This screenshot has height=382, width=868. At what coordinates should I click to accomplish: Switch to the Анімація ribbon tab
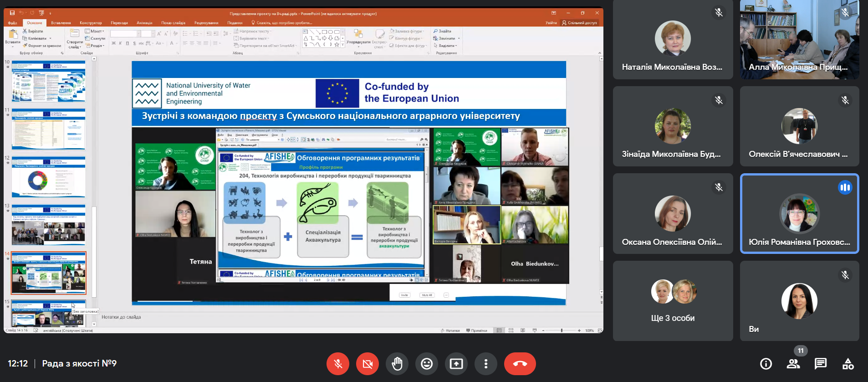[144, 23]
